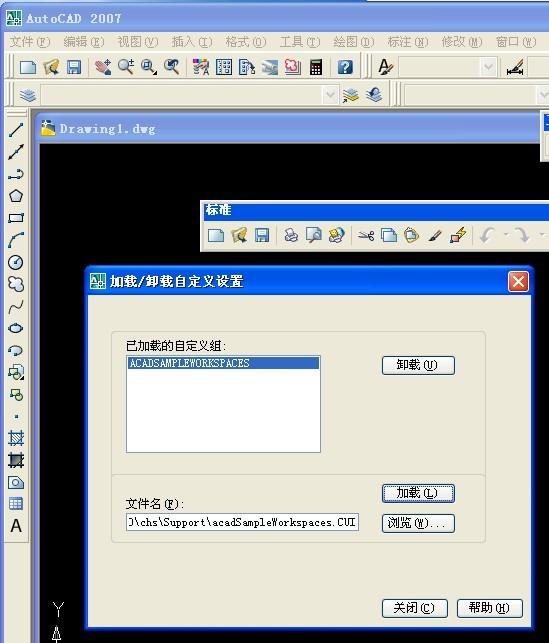Click the Pan realtime hand icon
Viewport: 549px width, 643px height.
click(103, 67)
